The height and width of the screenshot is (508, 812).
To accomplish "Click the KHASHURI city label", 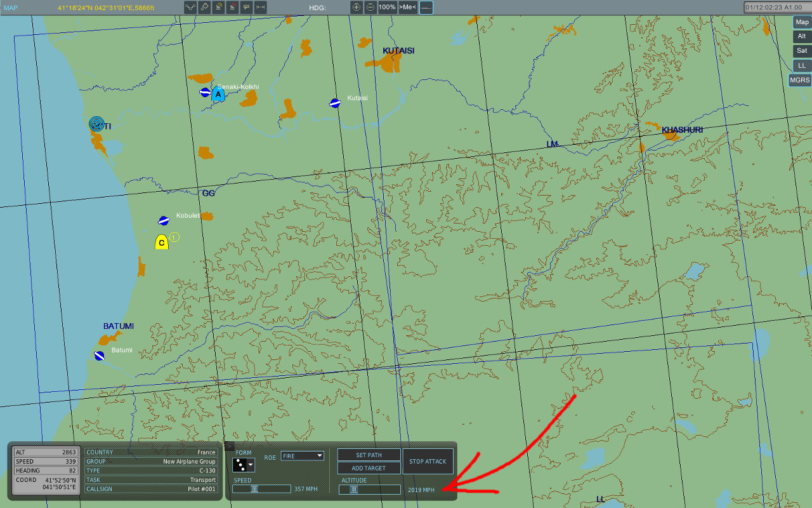I will pos(682,130).
